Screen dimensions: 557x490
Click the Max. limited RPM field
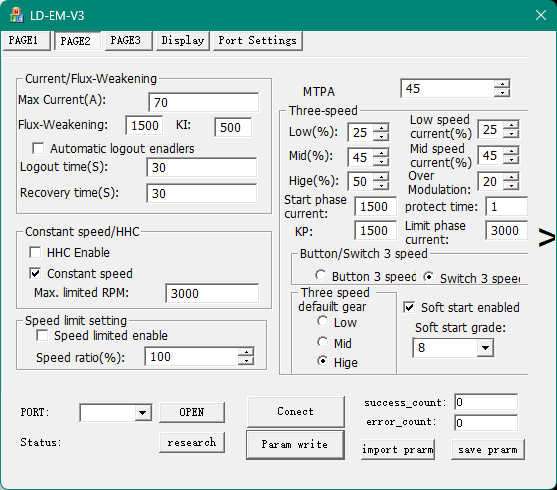(x=212, y=293)
